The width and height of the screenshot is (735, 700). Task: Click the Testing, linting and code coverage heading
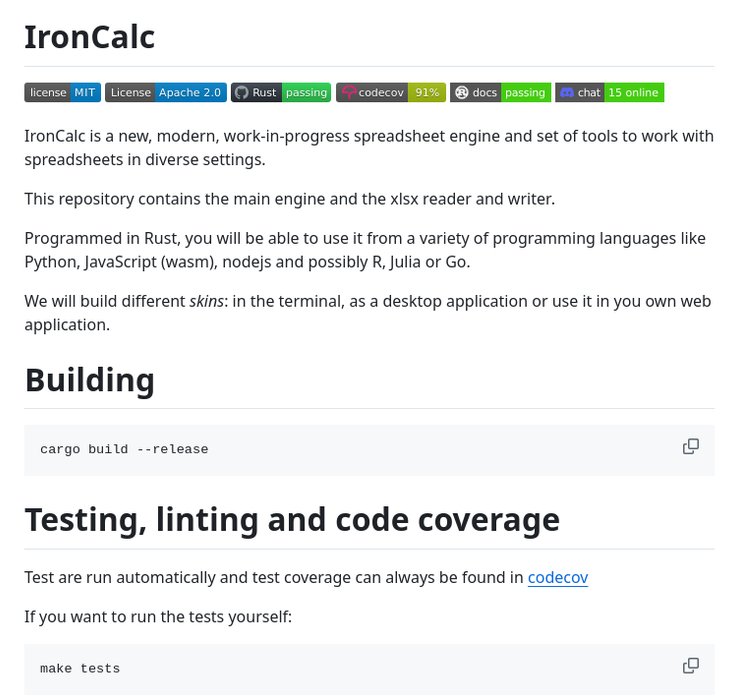click(292, 520)
